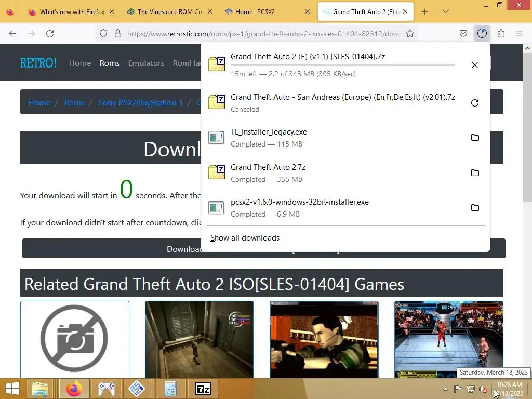Click the RETRO! site logo
Image resolution: width=532 pixels, height=399 pixels.
(x=38, y=63)
